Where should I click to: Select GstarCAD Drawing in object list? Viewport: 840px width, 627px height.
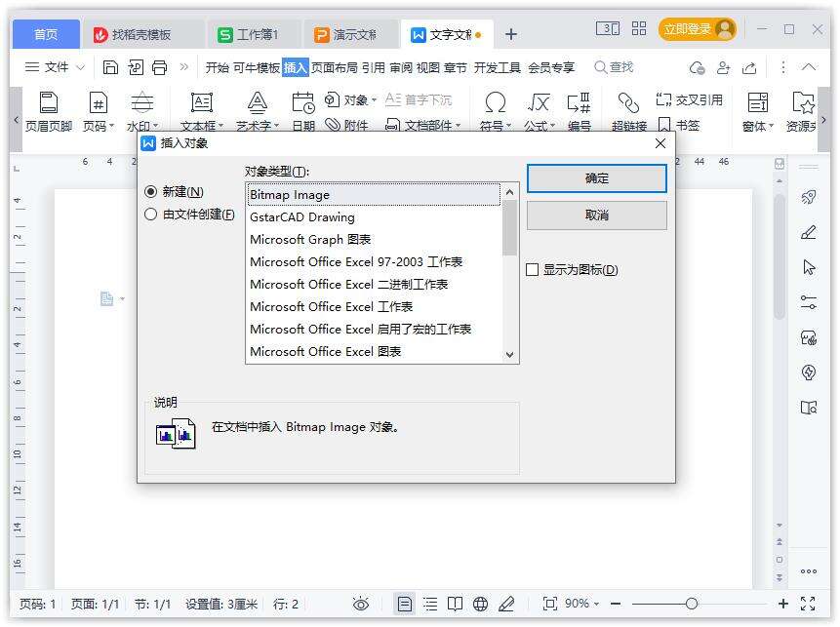point(374,216)
